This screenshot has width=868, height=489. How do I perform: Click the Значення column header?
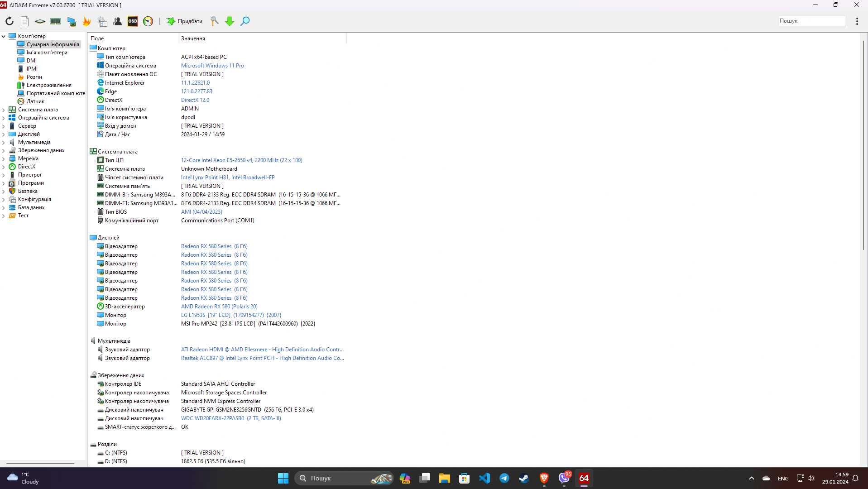click(262, 38)
